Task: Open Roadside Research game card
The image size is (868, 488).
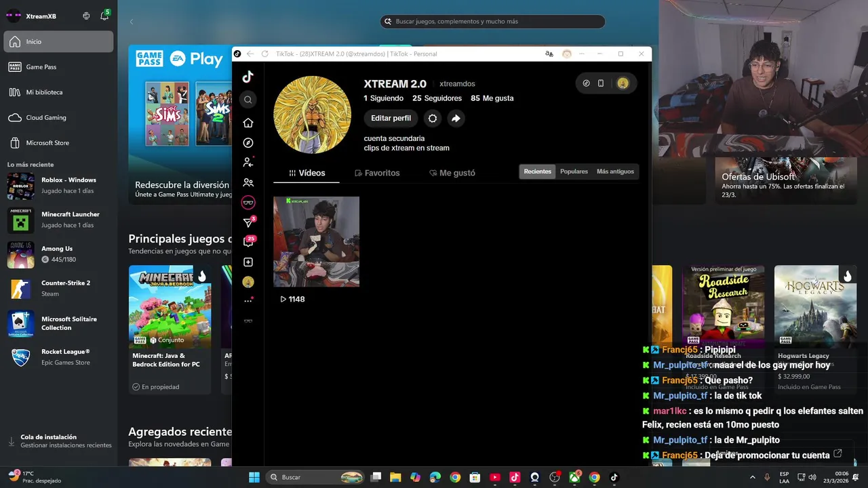Action: [723, 329]
